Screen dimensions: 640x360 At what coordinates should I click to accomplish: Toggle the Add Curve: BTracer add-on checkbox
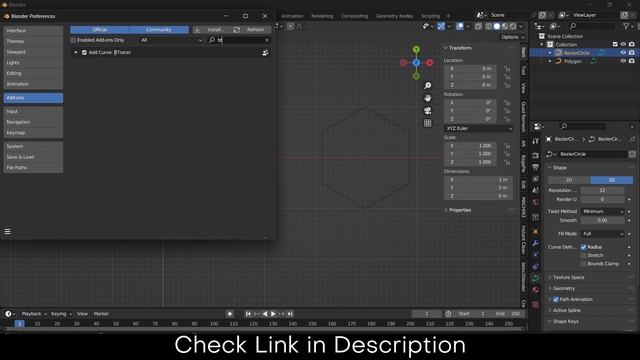[x=84, y=53]
